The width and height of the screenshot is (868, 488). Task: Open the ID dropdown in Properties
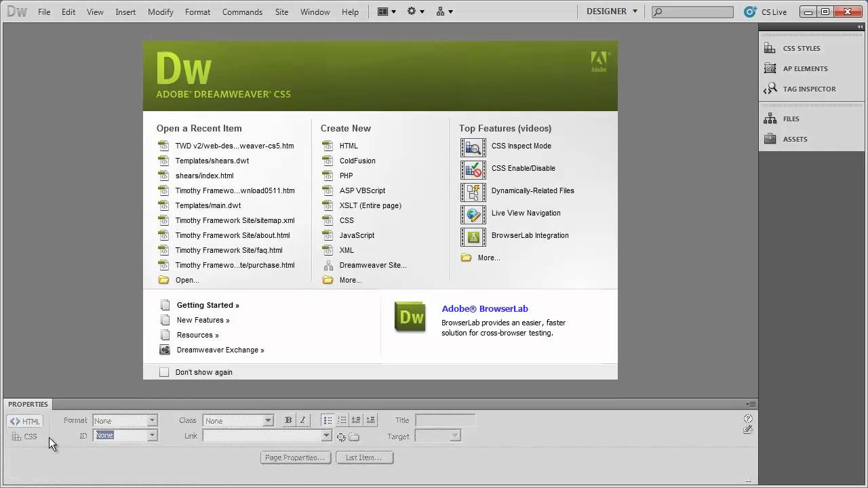pyautogui.click(x=152, y=436)
